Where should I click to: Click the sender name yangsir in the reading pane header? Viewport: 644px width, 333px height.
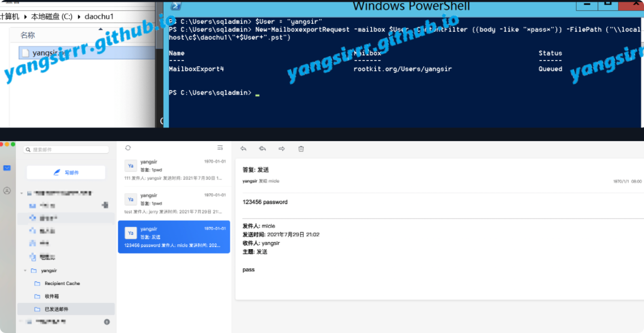pos(250,181)
